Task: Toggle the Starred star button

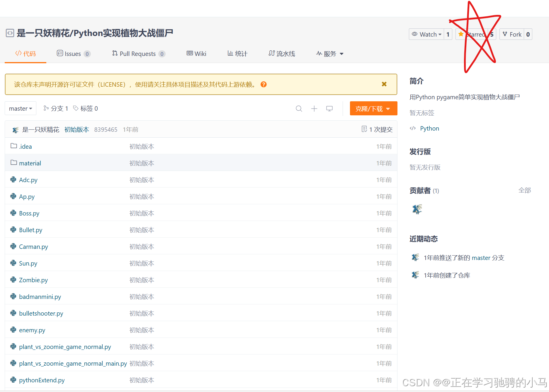Action: [x=472, y=34]
